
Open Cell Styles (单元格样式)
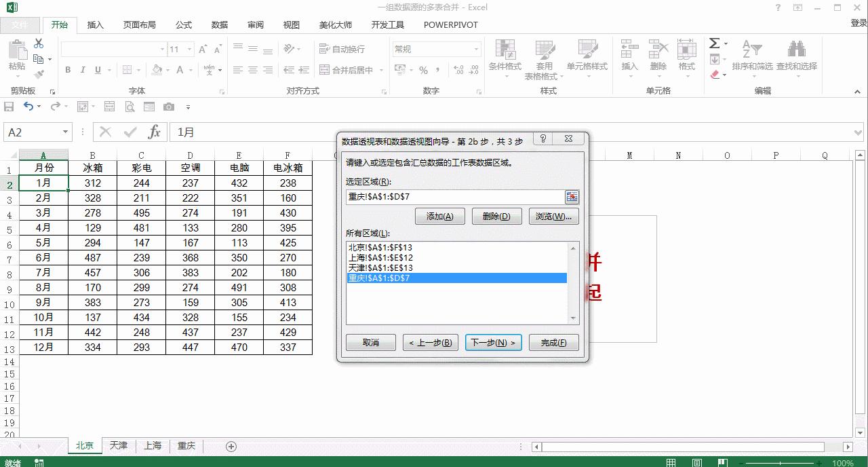coord(589,59)
